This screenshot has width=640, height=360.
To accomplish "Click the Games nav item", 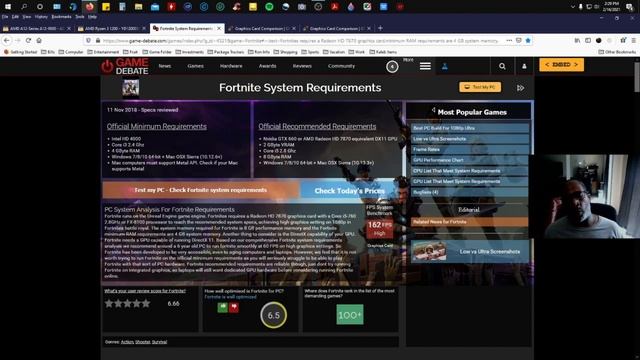I will click(x=196, y=66).
